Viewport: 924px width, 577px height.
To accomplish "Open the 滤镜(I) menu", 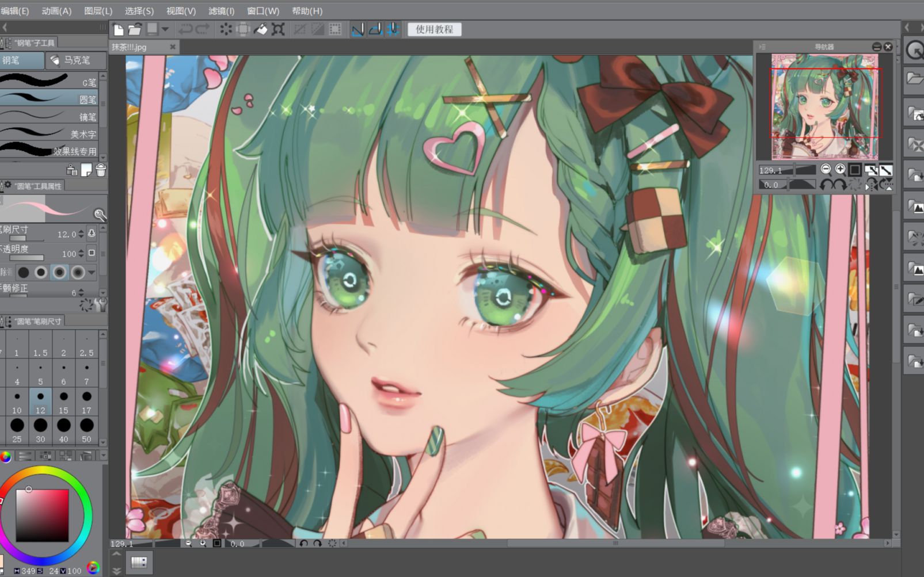I will click(222, 11).
